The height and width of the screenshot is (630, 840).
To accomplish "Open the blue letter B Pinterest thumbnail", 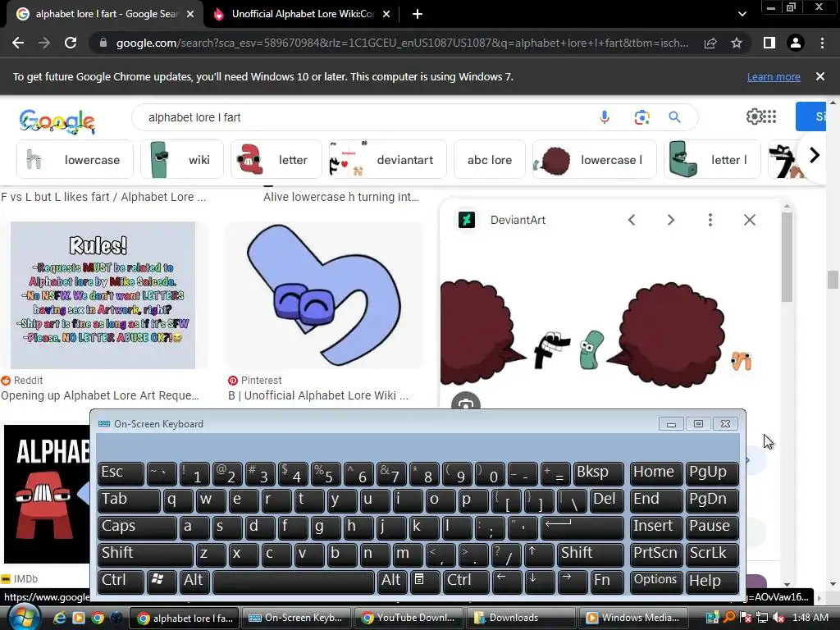I will [x=323, y=295].
